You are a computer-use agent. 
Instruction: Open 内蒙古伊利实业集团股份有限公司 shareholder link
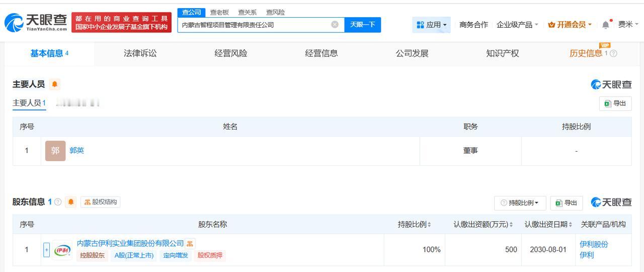click(x=130, y=244)
